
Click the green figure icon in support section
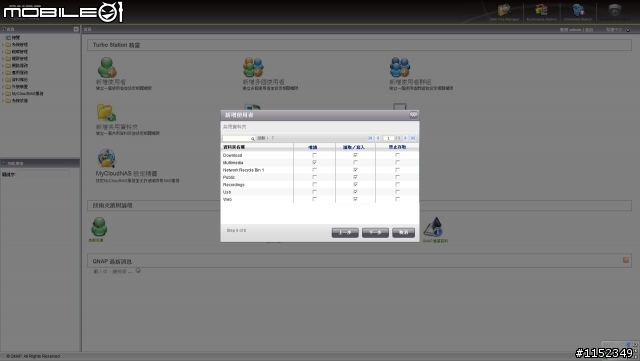pyautogui.click(x=99, y=227)
